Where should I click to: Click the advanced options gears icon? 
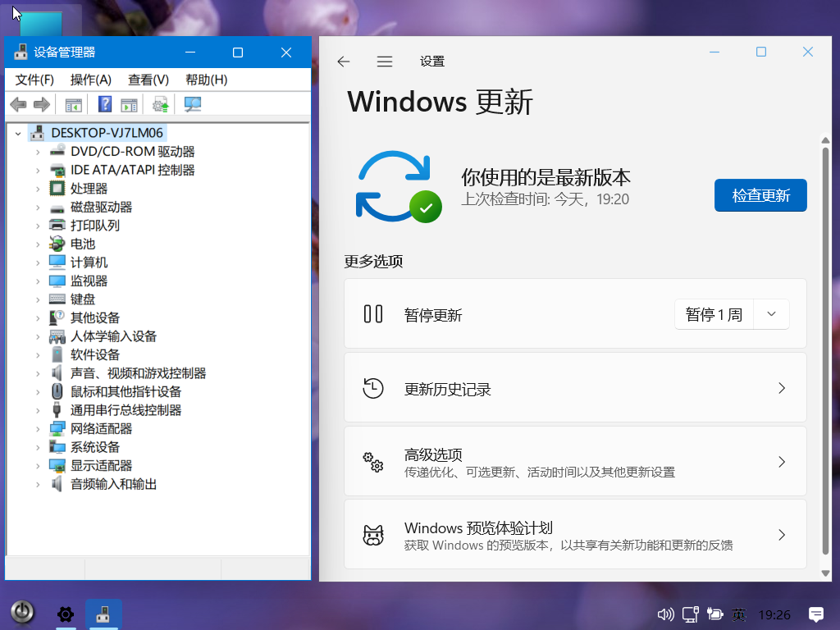click(x=373, y=462)
